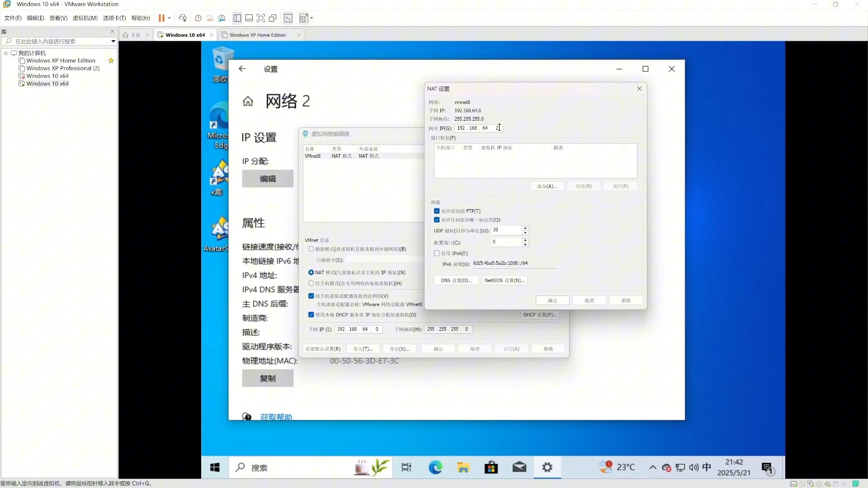868x488 pixels.
Task: Take a snapshot of this virtual machine
Action: [x=198, y=18]
